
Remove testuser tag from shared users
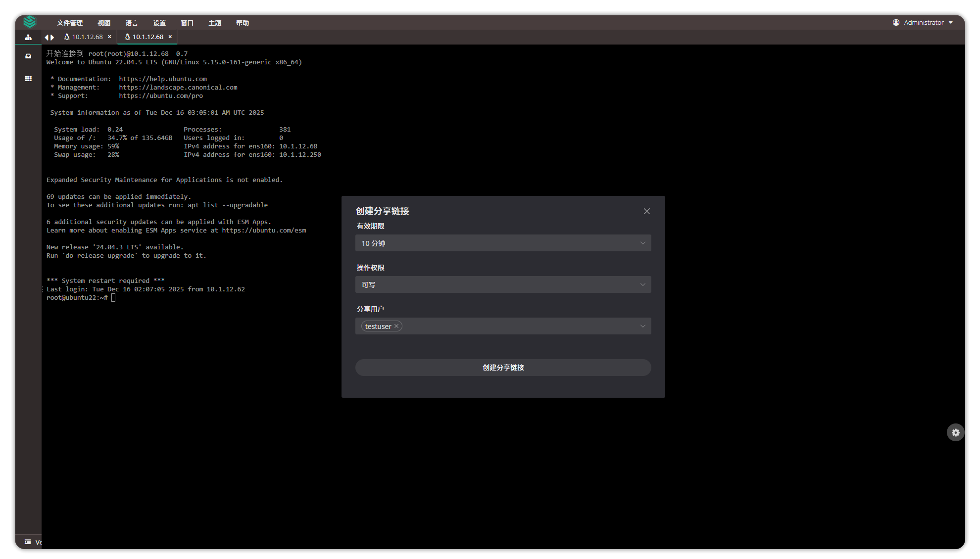[x=396, y=326]
